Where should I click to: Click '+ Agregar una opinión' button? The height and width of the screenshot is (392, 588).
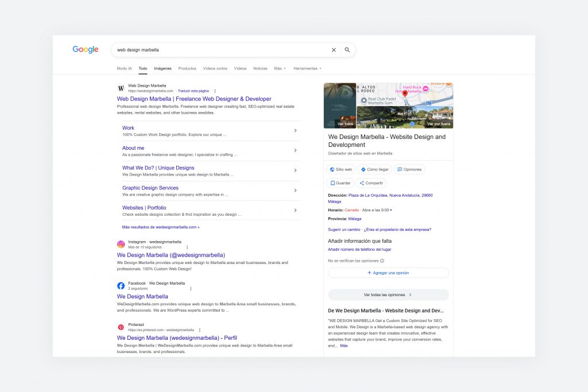(x=388, y=273)
